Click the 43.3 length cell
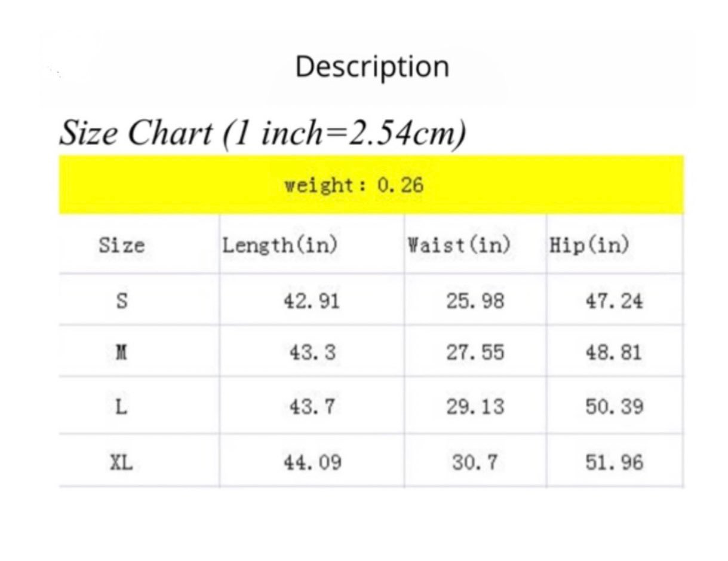The image size is (728, 561). point(312,352)
